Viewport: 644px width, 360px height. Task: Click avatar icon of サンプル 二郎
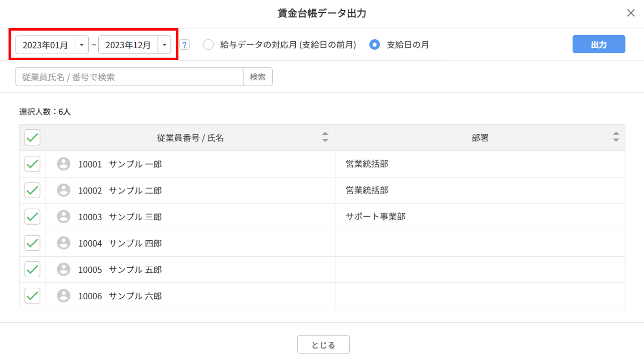64,190
